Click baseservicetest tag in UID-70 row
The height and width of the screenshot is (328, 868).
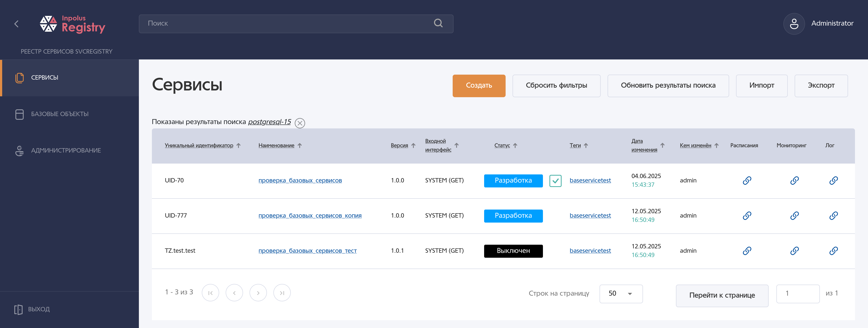(x=590, y=180)
